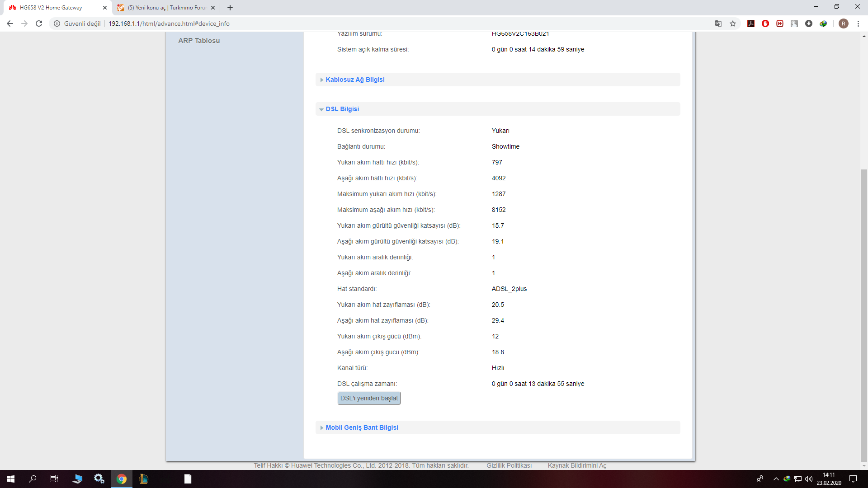Click the dark download arrow extension icon
This screenshot has width=868, height=488.
pyautogui.click(x=809, y=23)
